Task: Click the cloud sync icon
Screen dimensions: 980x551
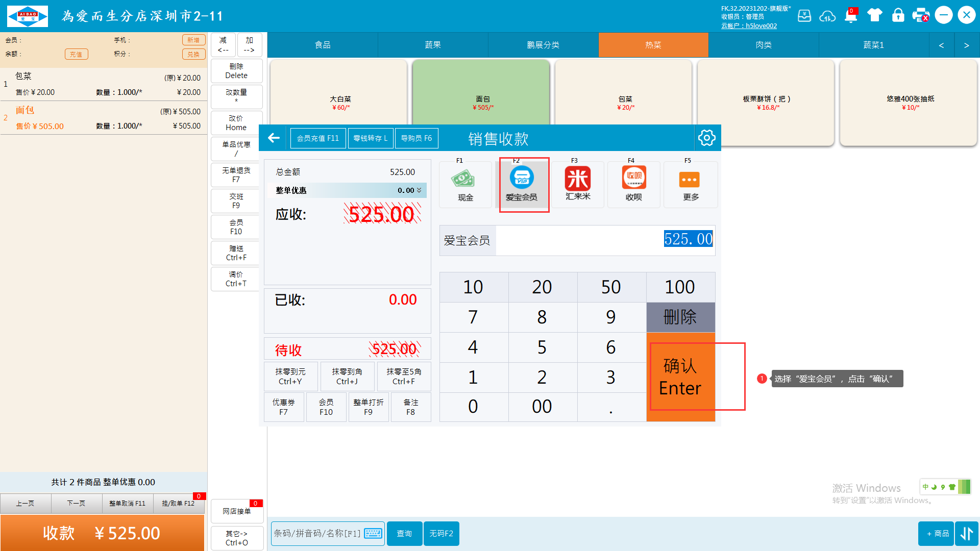Action: 827,16
